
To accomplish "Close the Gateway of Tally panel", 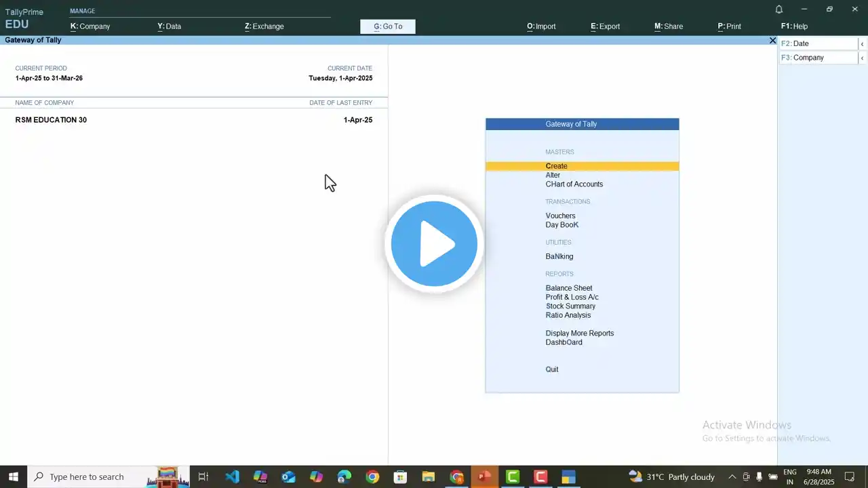I will (x=772, y=41).
